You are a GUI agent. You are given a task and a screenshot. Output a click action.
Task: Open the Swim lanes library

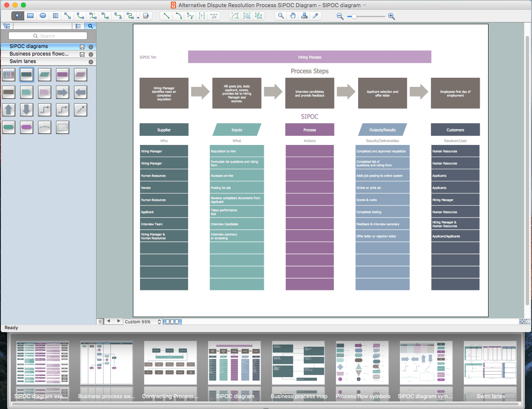click(23, 61)
